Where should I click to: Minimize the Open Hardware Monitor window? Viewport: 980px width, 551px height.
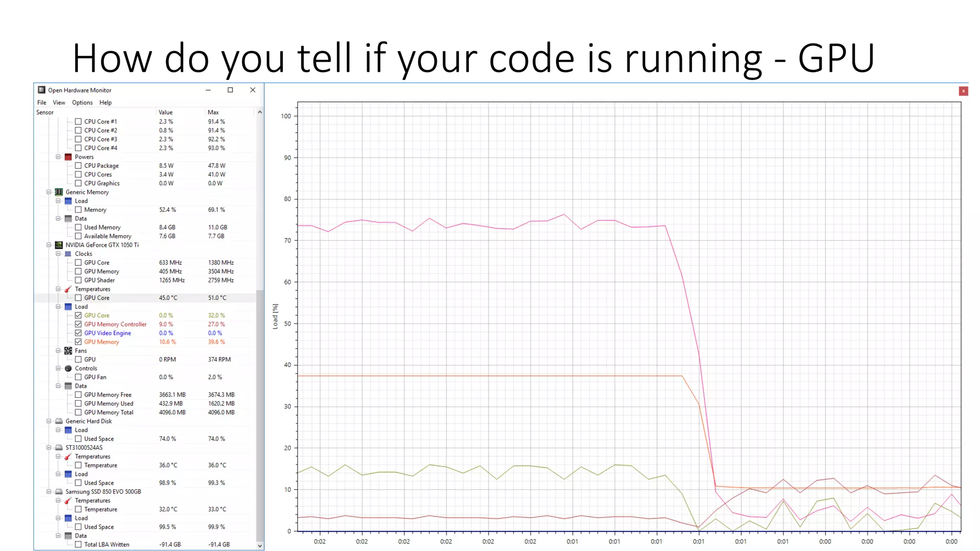click(x=208, y=90)
